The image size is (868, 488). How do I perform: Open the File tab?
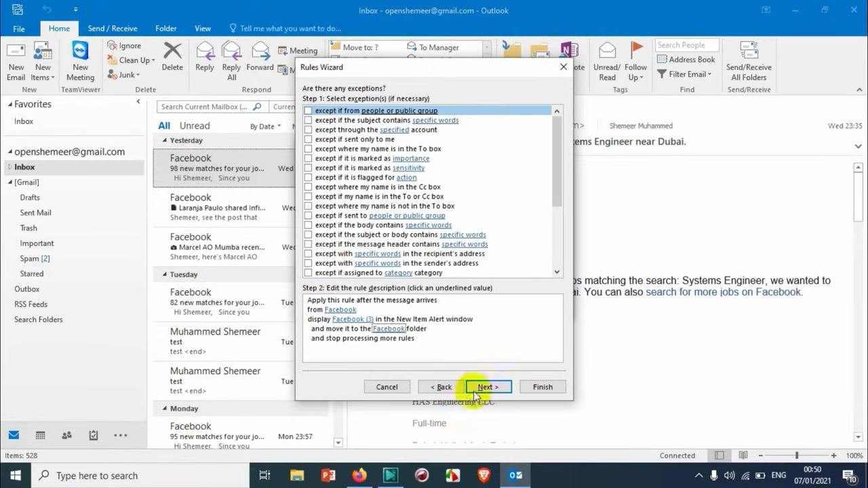[x=19, y=28]
